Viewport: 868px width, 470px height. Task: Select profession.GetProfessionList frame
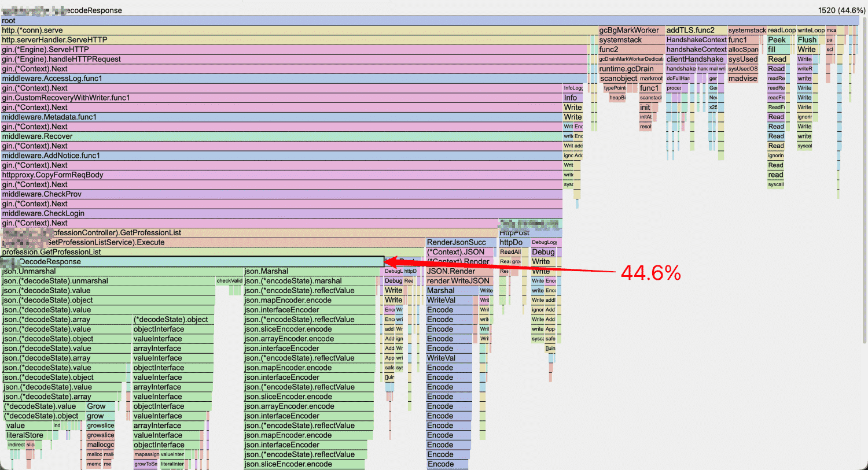213,252
